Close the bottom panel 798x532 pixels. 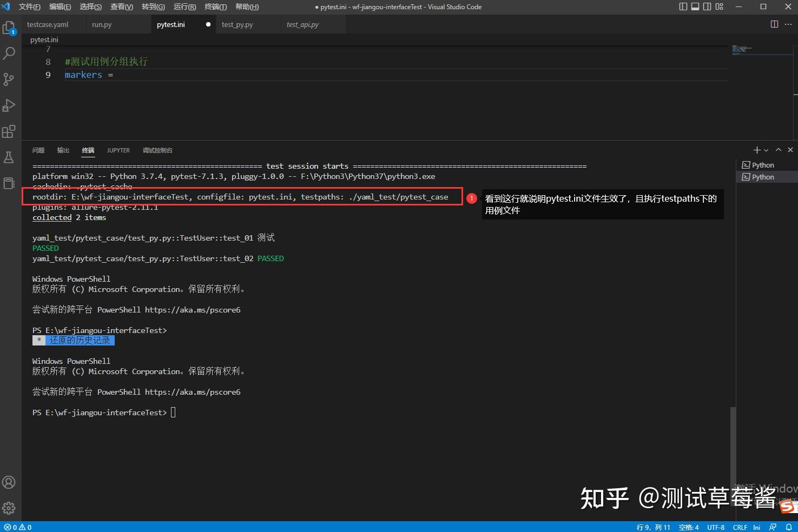pos(790,150)
